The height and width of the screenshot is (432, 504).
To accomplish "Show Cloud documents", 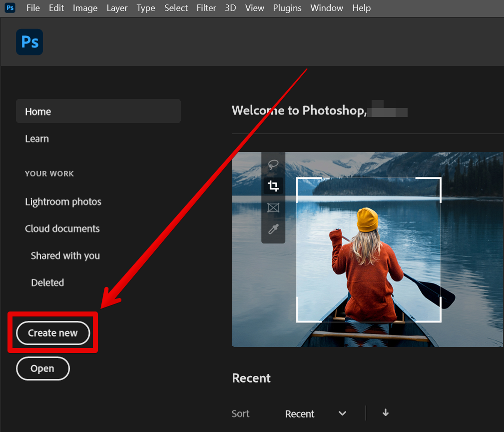I will tap(62, 228).
